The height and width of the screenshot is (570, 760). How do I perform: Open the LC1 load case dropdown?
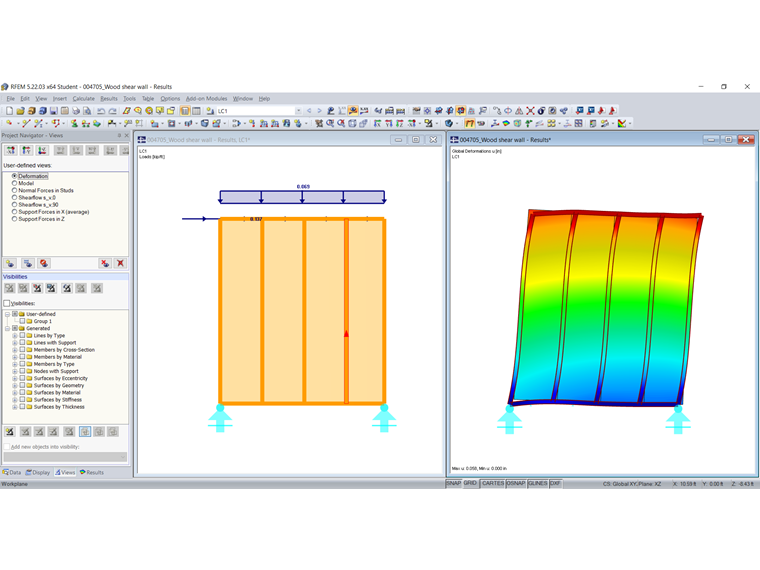pos(298,111)
